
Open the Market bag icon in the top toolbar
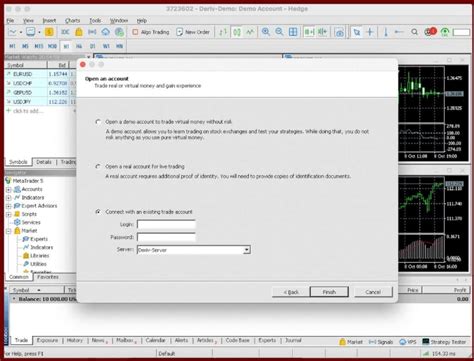(79, 32)
